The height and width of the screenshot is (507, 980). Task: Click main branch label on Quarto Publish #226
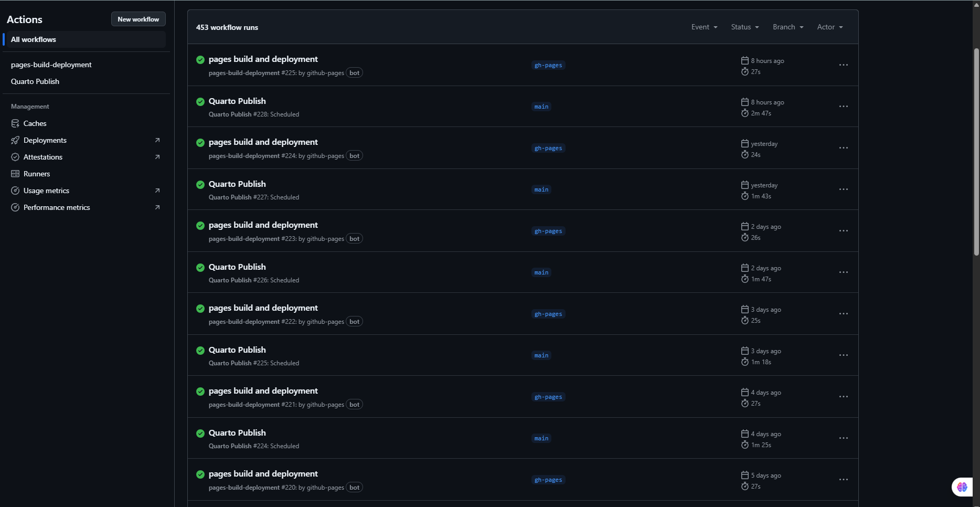(541, 273)
